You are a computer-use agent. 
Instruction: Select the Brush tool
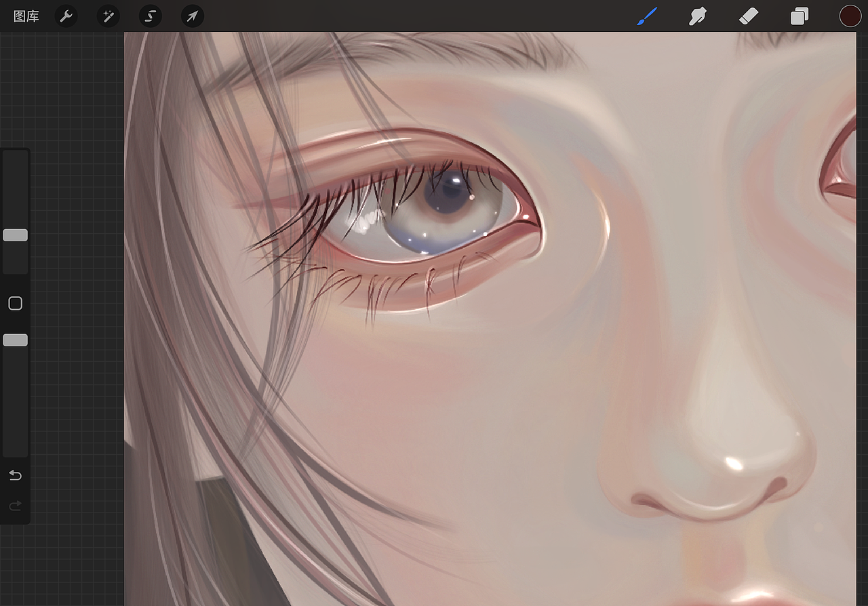click(x=647, y=16)
